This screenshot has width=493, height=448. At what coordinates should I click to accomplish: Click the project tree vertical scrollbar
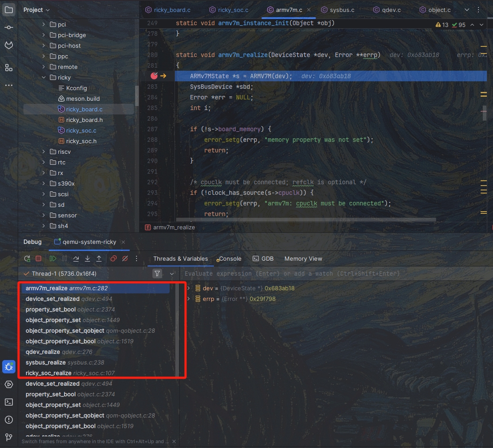coord(137,95)
